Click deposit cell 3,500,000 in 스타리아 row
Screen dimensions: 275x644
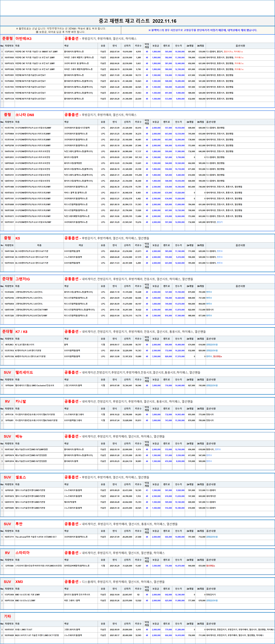coord(156,566)
